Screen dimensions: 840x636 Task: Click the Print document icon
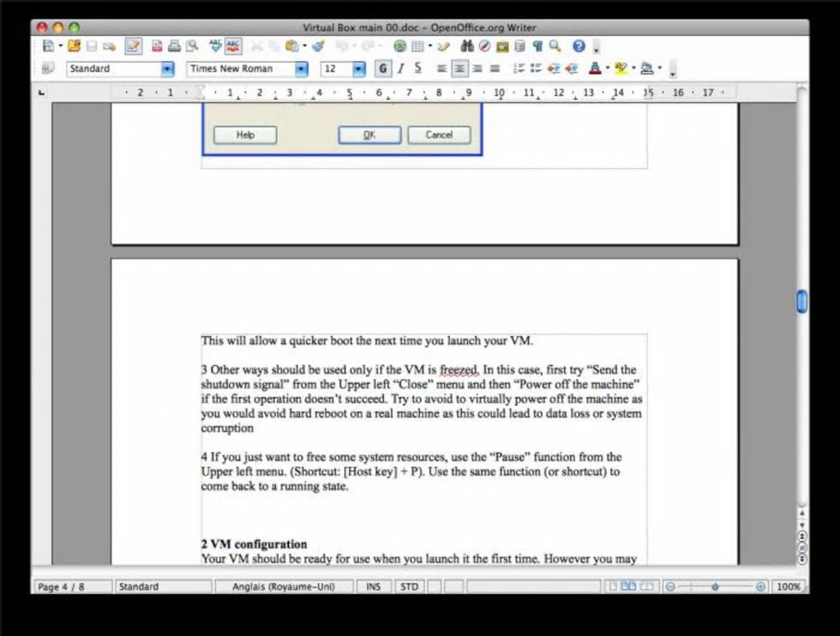pos(174,46)
